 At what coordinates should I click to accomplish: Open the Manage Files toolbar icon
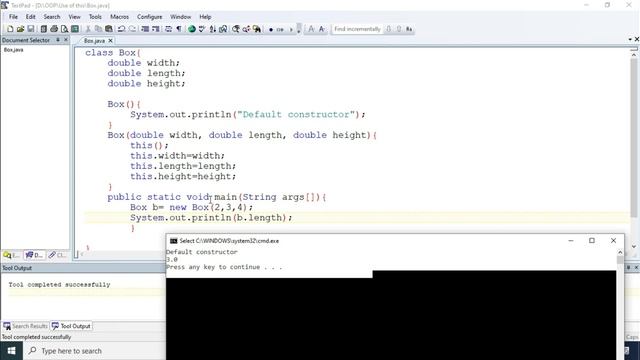click(43, 29)
